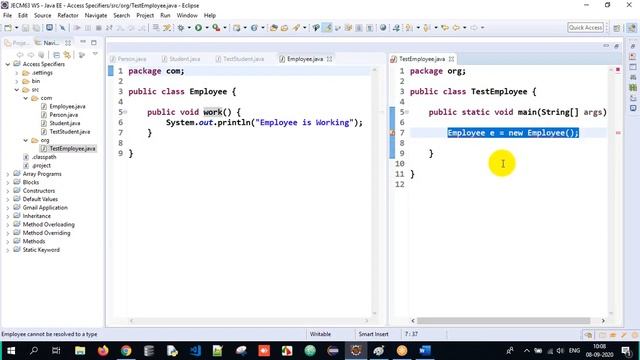Open dropdown next to Debug button

189,28
